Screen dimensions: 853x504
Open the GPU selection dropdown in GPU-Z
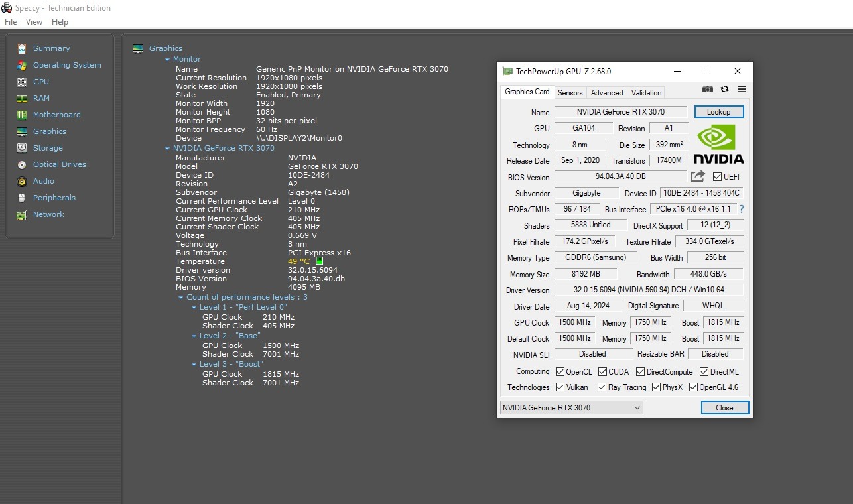tap(571, 408)
